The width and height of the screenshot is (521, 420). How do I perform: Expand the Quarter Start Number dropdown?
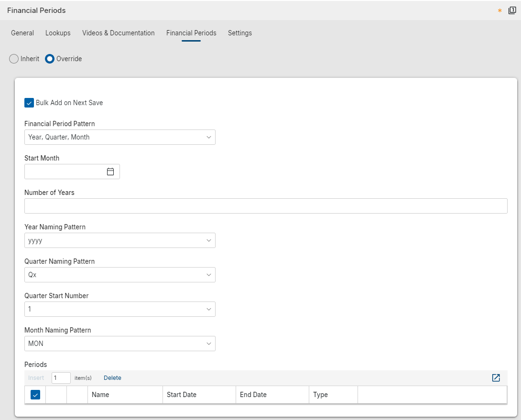click(119, 309)
